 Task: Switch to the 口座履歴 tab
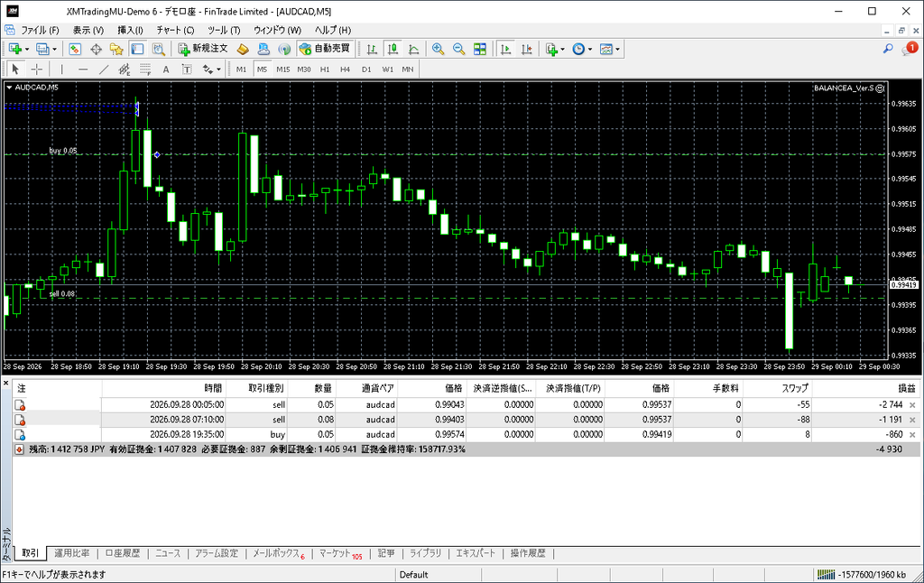[x=123, y=553]
